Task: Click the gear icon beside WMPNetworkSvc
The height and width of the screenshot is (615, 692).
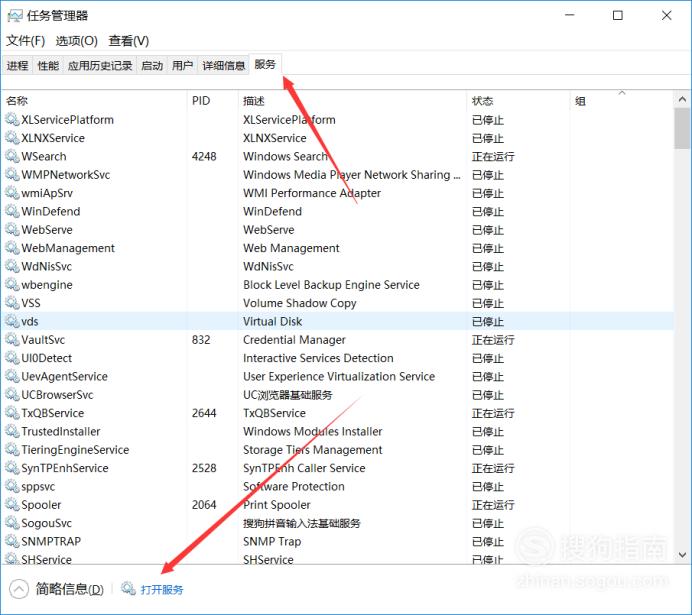Action: (x=12, y=174)
